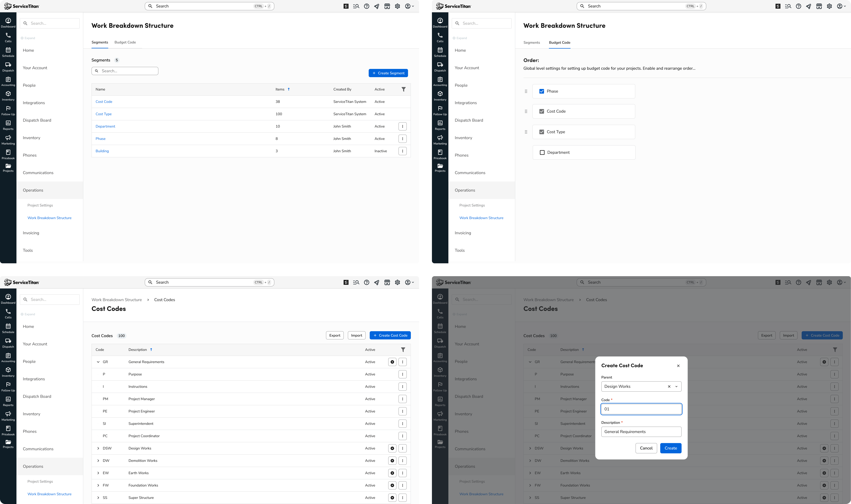Click the Export button in Cost Codes list view

coord(335,336)
